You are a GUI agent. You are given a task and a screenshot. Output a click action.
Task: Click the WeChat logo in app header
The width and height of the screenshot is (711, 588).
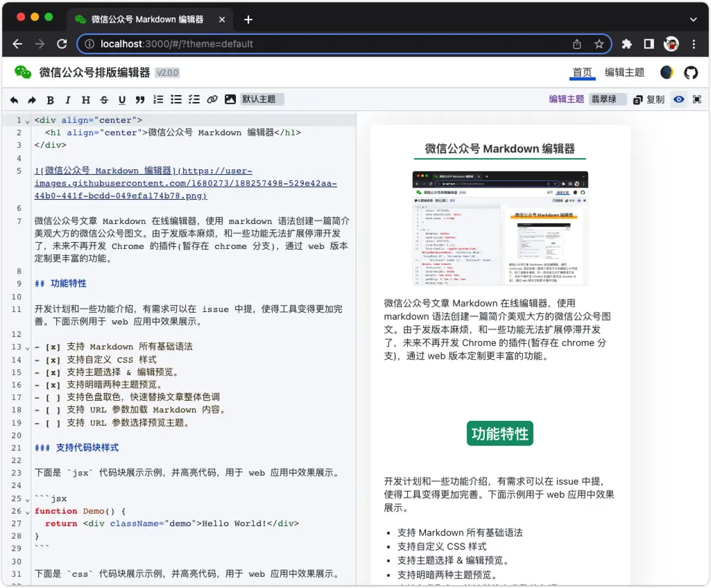tap(23, 72)
